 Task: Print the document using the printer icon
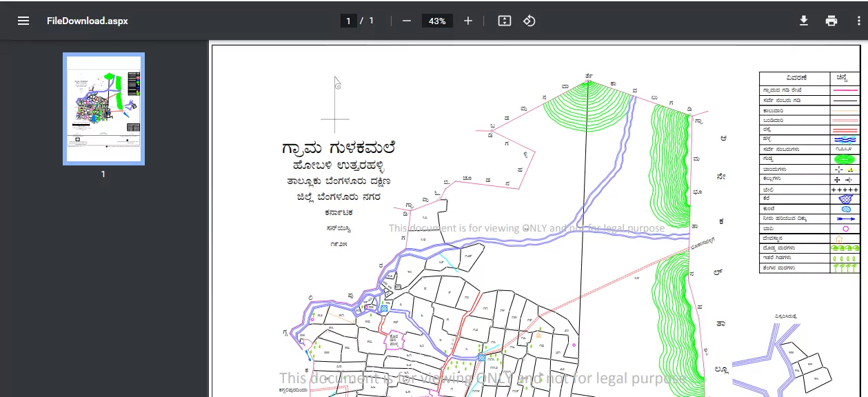[831, 21]
